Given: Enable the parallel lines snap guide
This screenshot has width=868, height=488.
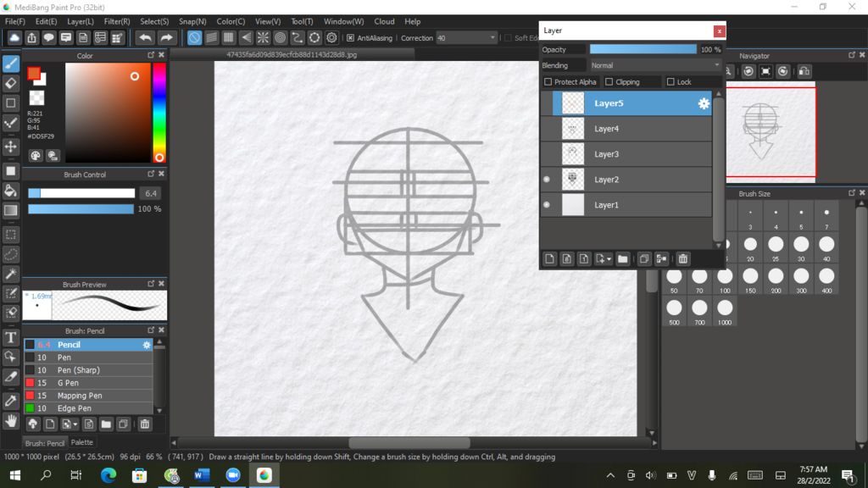Looking at the screenshot, I should coord(211,37).
